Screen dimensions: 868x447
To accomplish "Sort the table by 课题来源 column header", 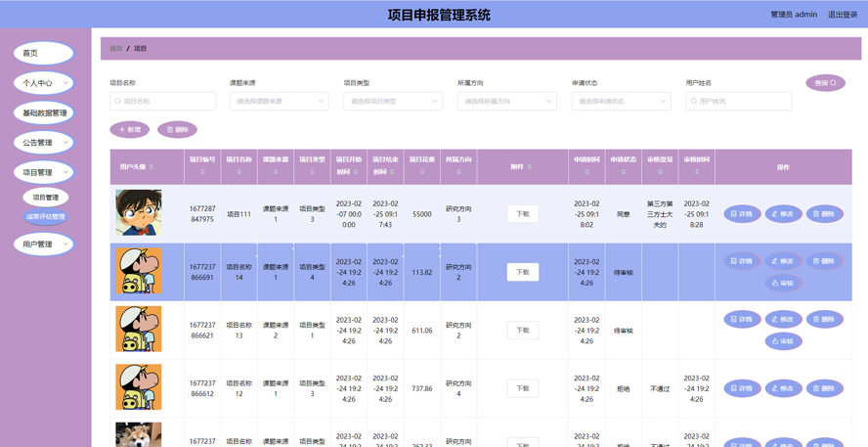I will coord(276,166).
